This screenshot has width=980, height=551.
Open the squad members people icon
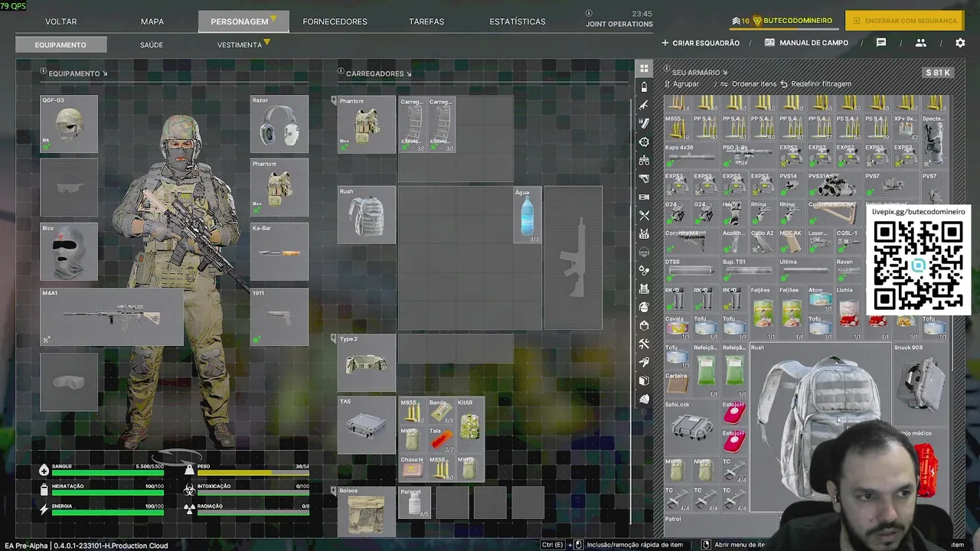tap(920, 43)
